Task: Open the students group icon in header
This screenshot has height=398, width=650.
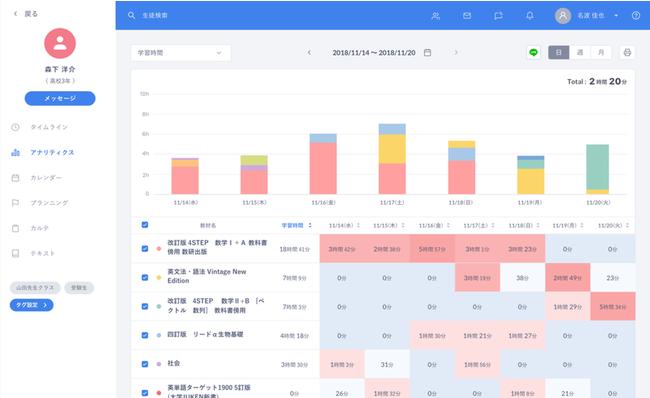Action: click(x=436, y=16)
